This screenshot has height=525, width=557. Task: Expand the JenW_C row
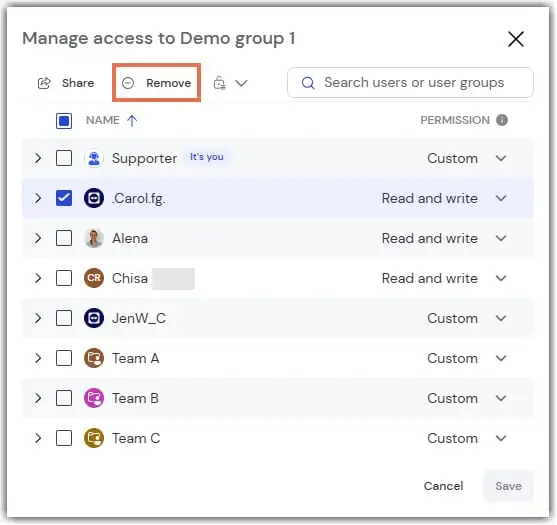38,318
